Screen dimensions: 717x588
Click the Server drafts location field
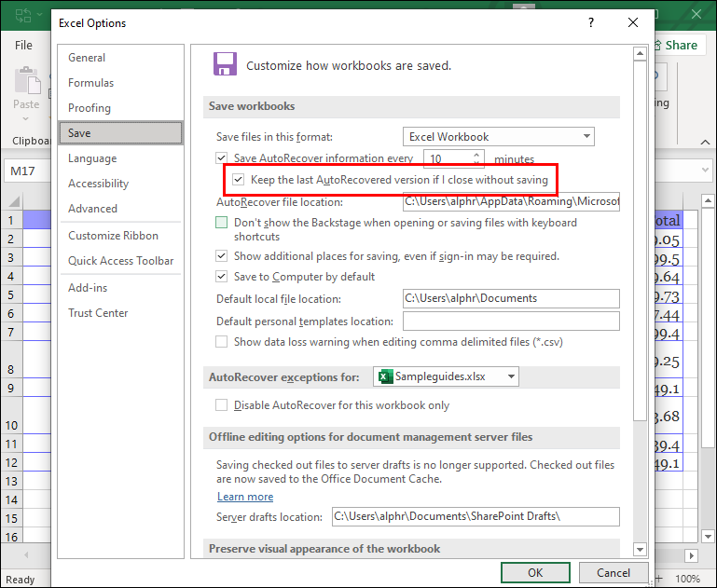click(x=476, y=516)
